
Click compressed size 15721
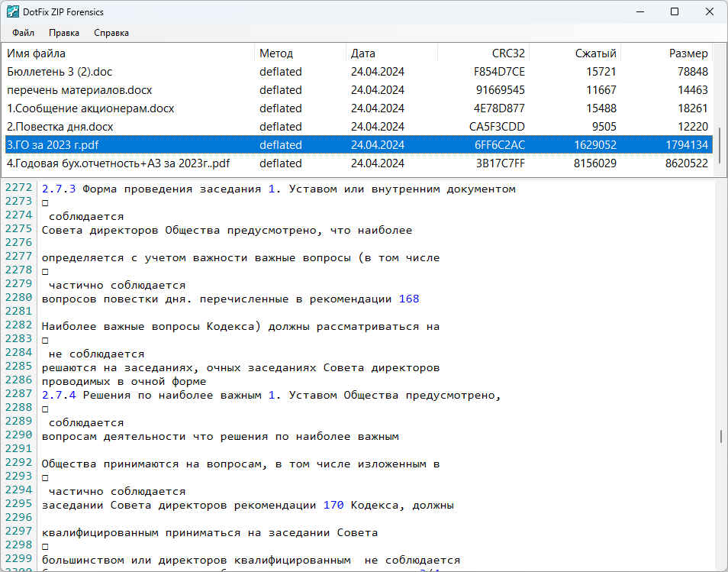point(601,72)
